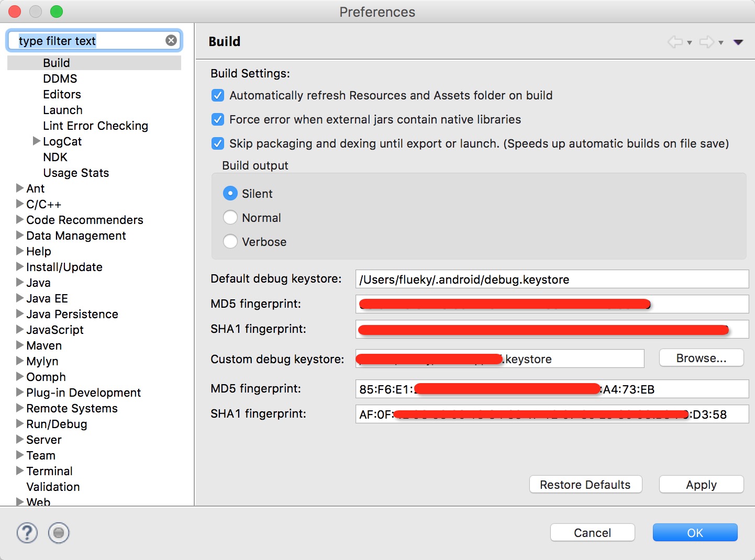Open the preferences view menu triangle

pyautogui.click(x=738, y=42)
